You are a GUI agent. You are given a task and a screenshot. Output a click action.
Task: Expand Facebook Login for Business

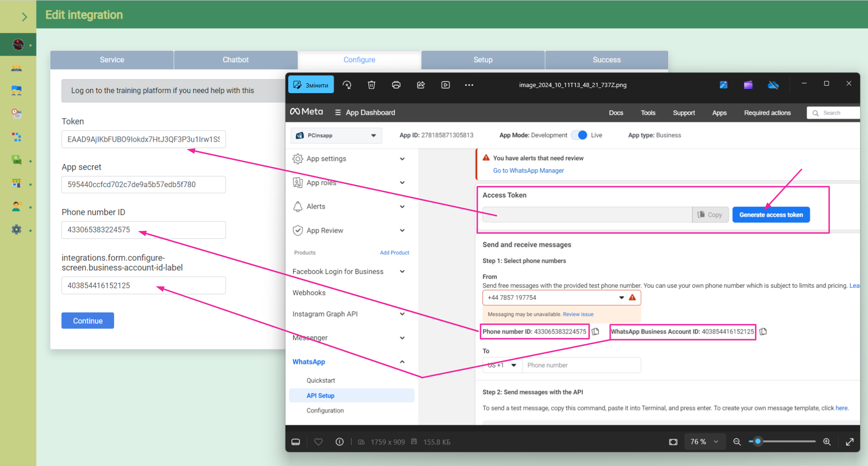pos(349,271)
